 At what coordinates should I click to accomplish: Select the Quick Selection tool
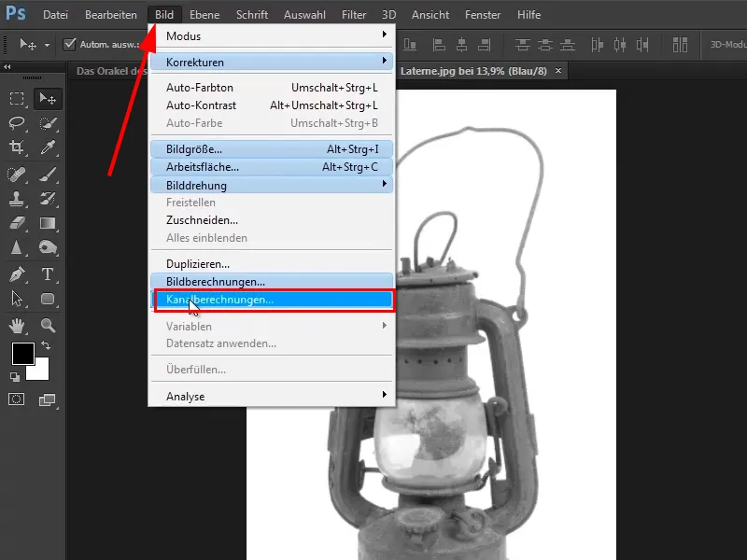(48, 123)
